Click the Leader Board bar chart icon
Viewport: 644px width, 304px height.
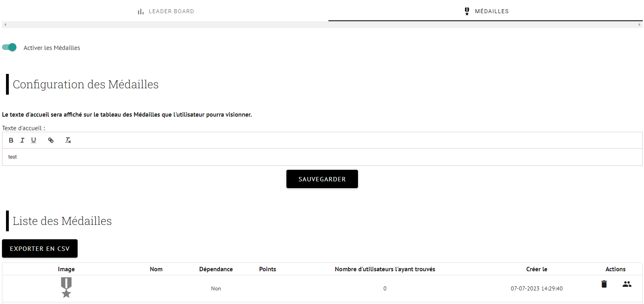[x=141, y=12]
